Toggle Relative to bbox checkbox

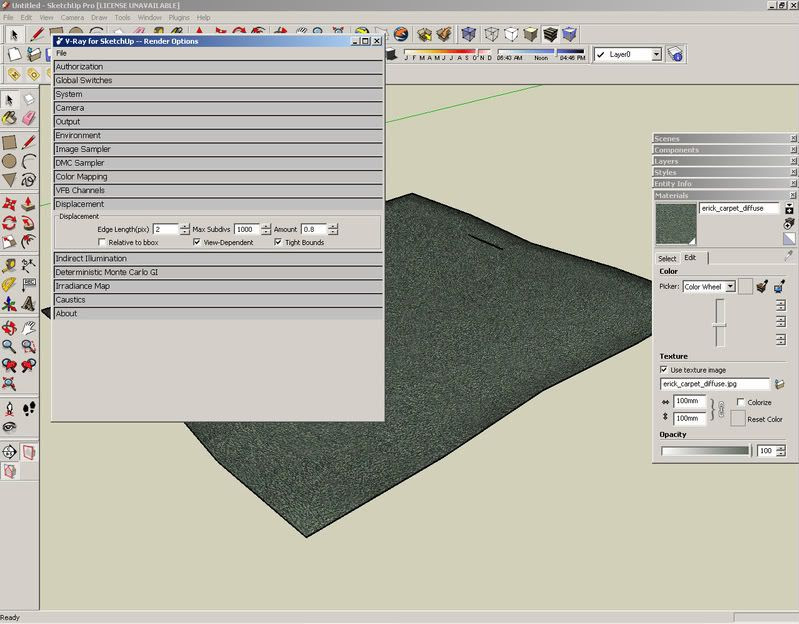(x=102, y=242)
